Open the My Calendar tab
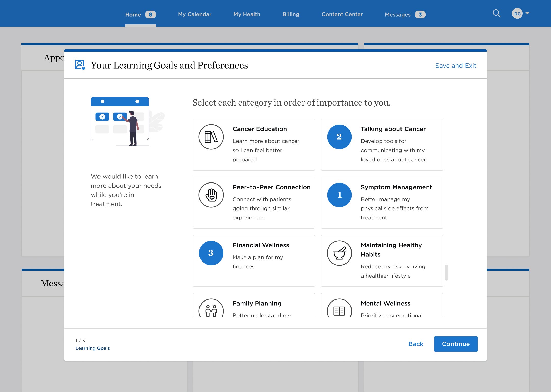Viewport: 551px width, 392px height. [x=195, y=14]
